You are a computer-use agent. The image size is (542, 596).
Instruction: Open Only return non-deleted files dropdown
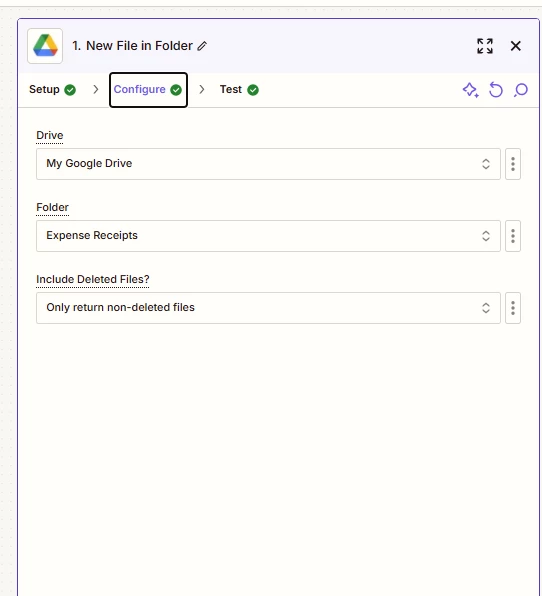click(268, 308)
